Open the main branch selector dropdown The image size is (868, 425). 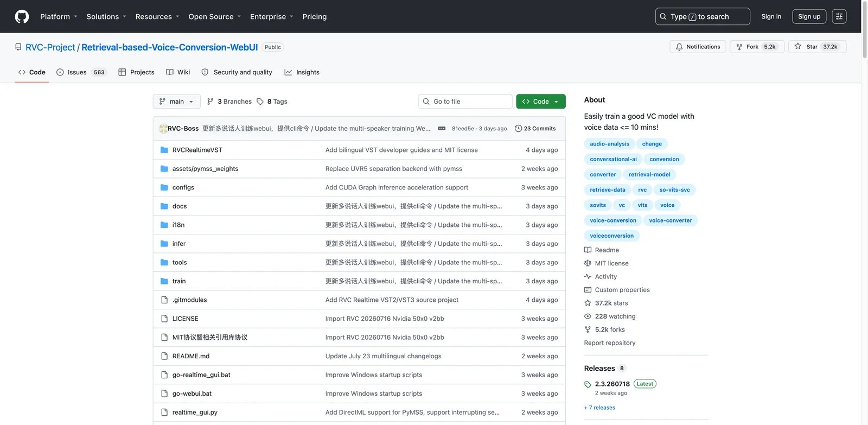[176, 102]
